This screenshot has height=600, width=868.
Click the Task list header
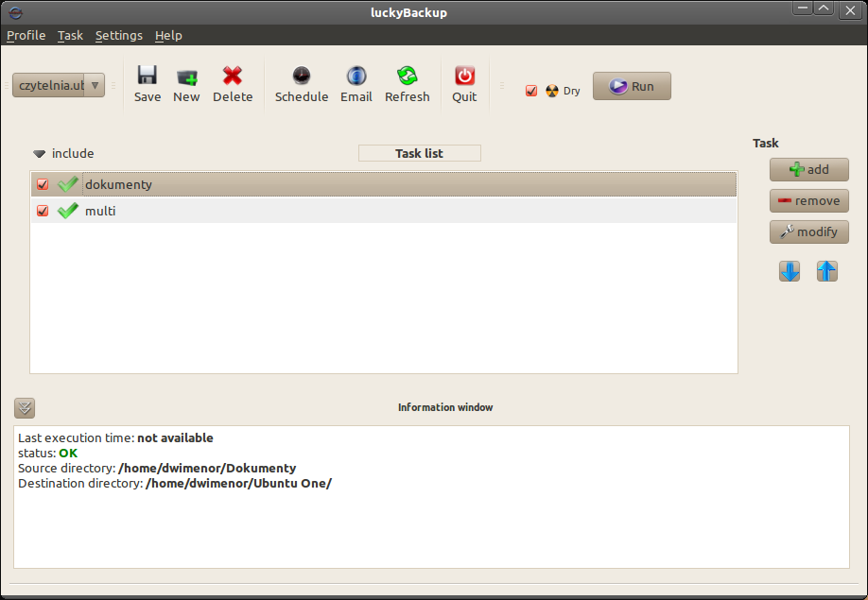(420, 153)
